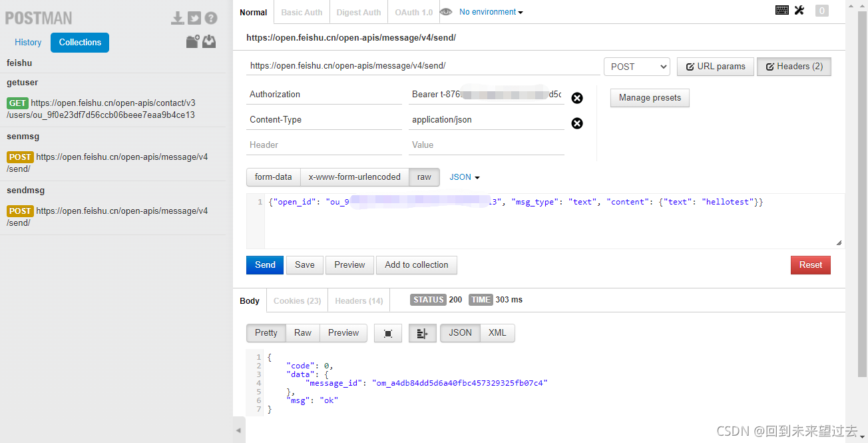The image size is (868, 443).
Task: Click the fullscreen response icon button
Action: tap(388, 333)
